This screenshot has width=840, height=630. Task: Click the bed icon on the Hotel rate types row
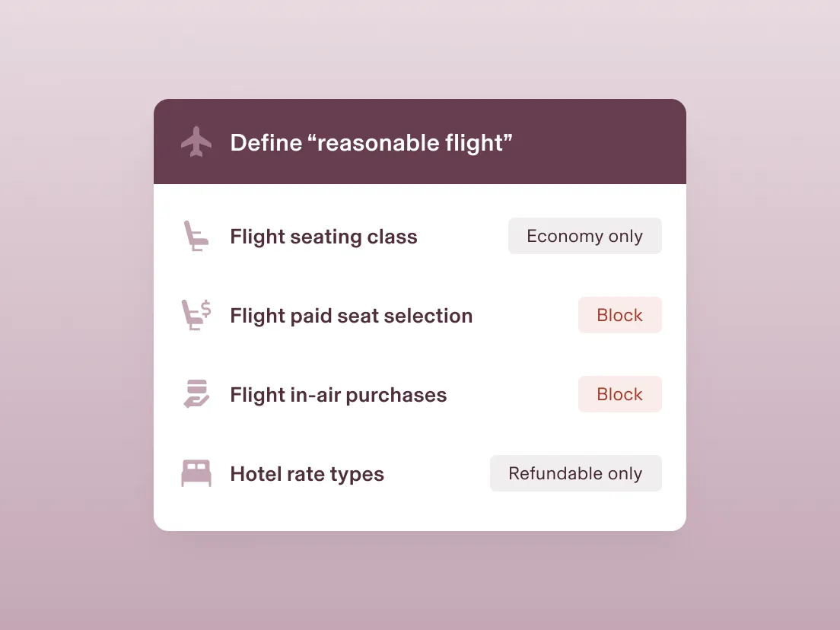tap(196, 473)
